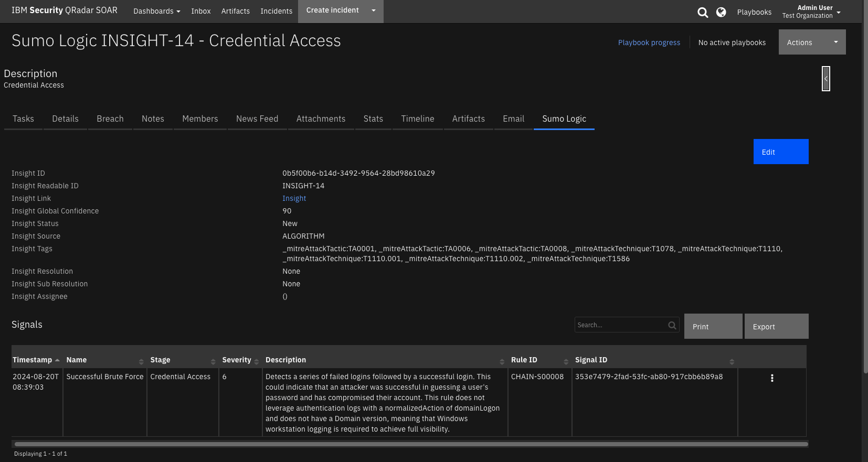Open the Playbooks page
868x462 pixels.
(x=754, y=12)
